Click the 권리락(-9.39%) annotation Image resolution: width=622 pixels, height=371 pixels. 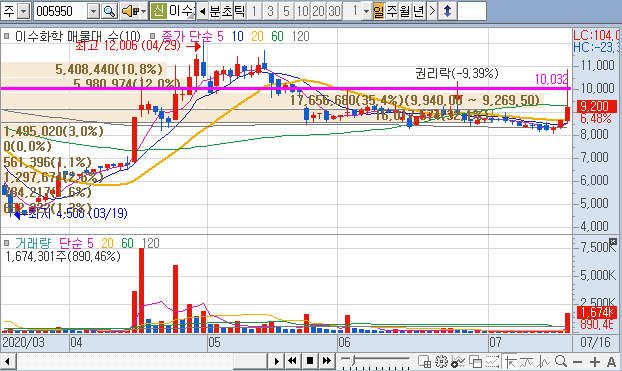457,73
